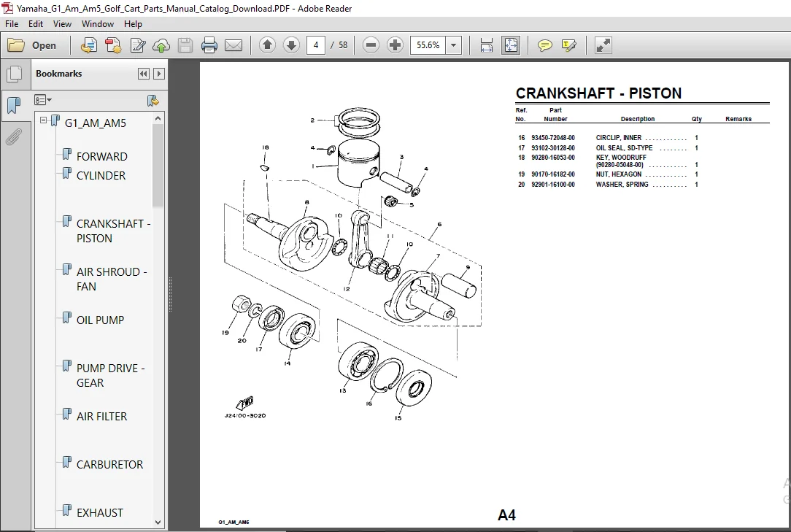Open the AIR FILTER bookmark
Image resolution: width=791 pixels, height=532 pixels.
click(x=101, y=417)
